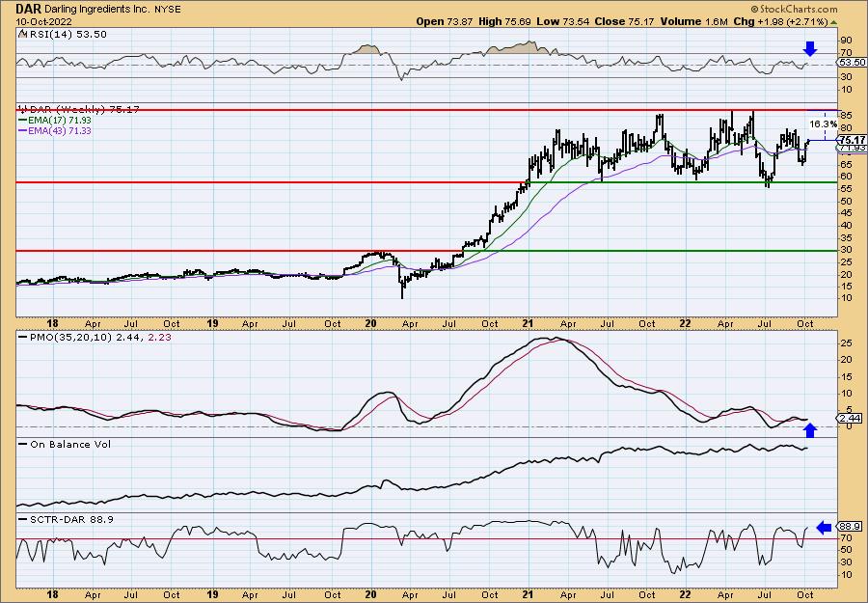
Task: Select the 88.9 value tag on SCTR axis
Action: [x=851, y=526]
